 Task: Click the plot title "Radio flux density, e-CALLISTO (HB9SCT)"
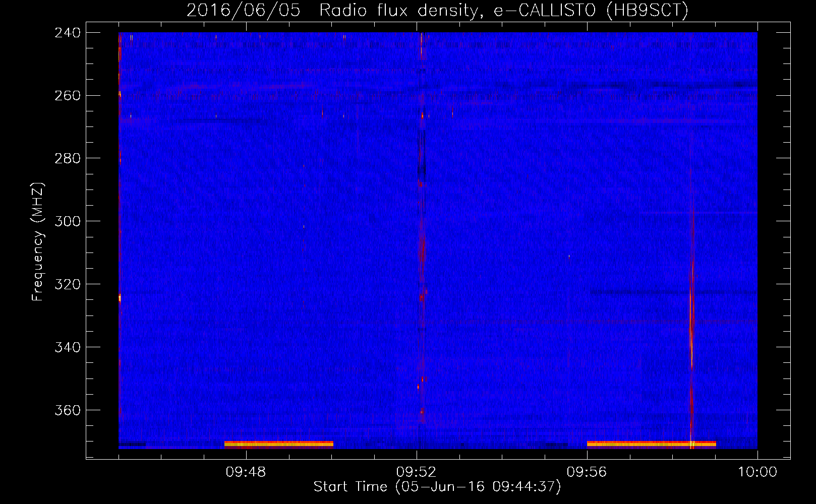(x=503, y=10)
